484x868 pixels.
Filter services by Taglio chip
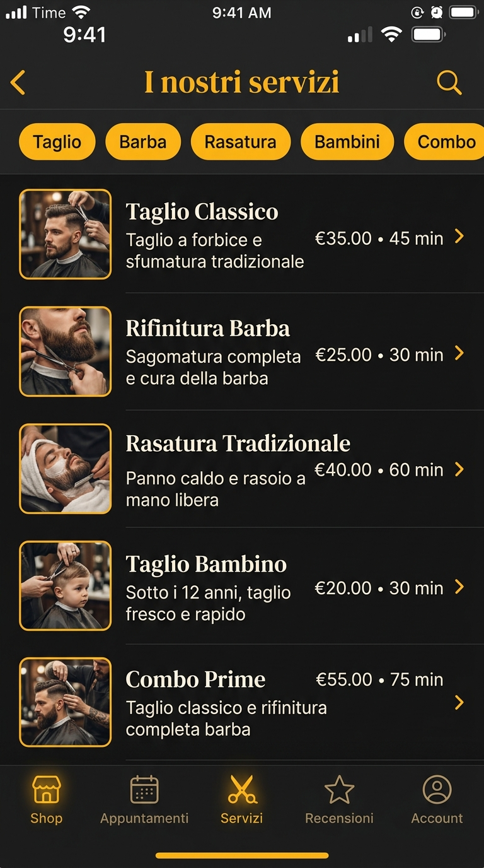57,141
